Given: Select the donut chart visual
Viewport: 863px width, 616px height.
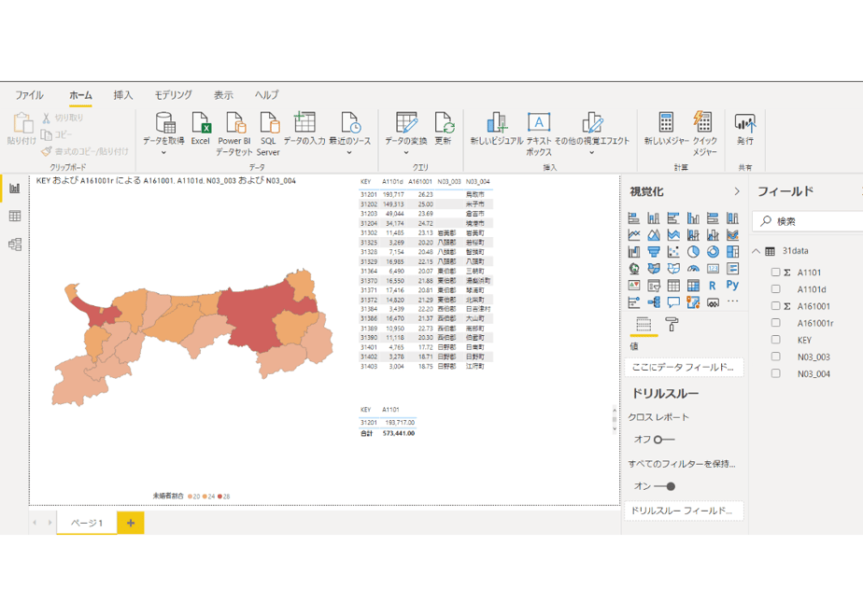Looking at the screenshot, I should click(x=713, y=252).
